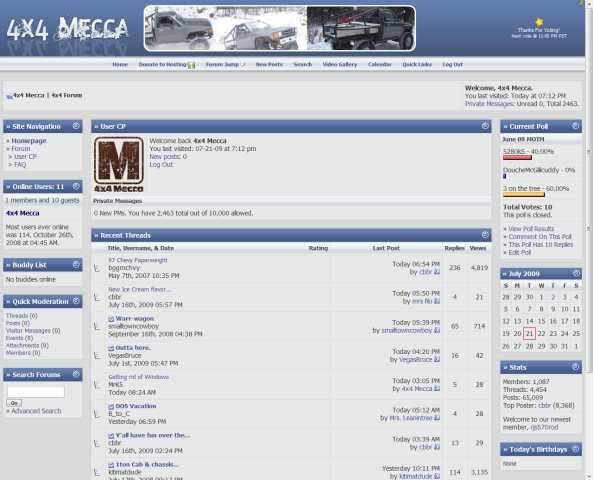
Task: Select July 21 in the calendar
Action: pyautogui.click(x=529, y=334)
